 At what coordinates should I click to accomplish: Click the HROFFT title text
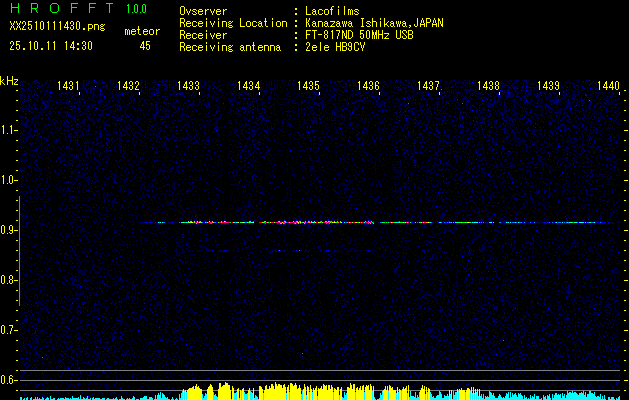(59, 10)
